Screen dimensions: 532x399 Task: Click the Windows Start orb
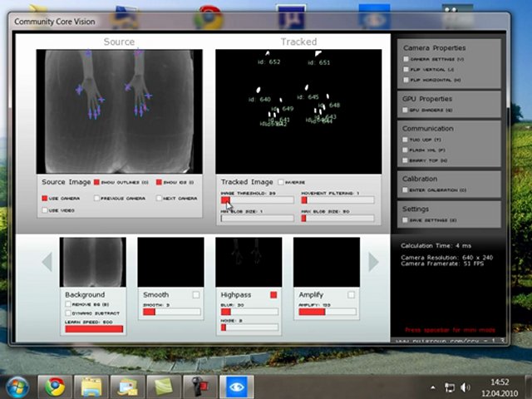17,387
